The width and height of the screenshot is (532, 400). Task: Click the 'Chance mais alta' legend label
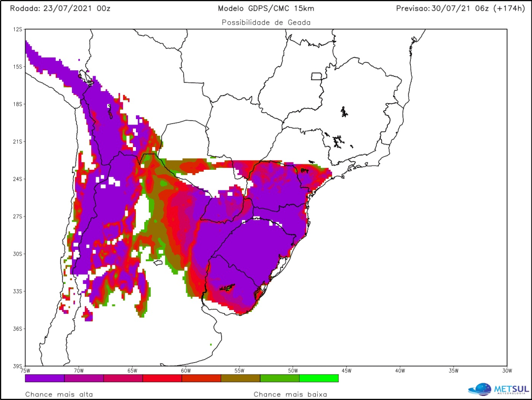pos(59,394)
